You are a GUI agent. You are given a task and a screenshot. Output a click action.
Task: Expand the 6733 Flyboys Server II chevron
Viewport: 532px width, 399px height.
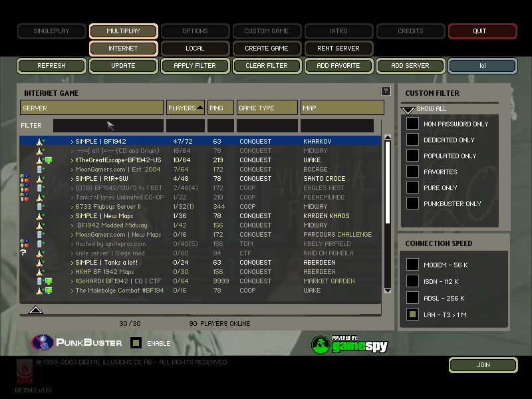[x=72, y=207]
